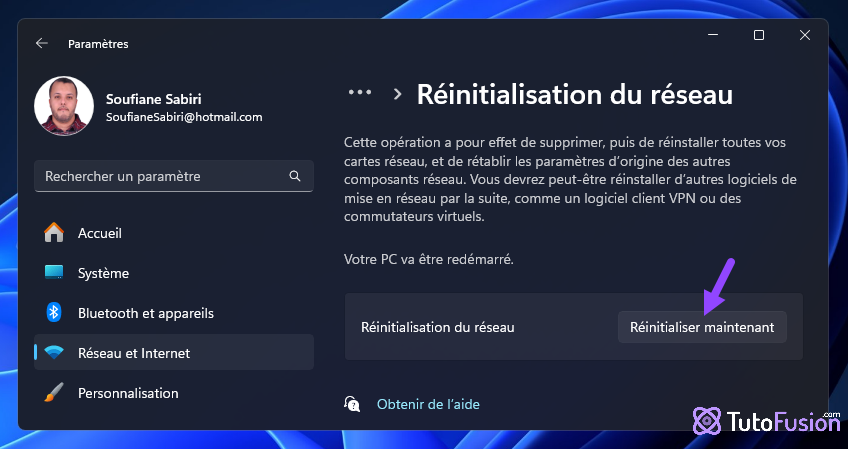Click Réinitialiser maintenant button
The width and height of the screenshot is (848, 449).
coord(702,327)
